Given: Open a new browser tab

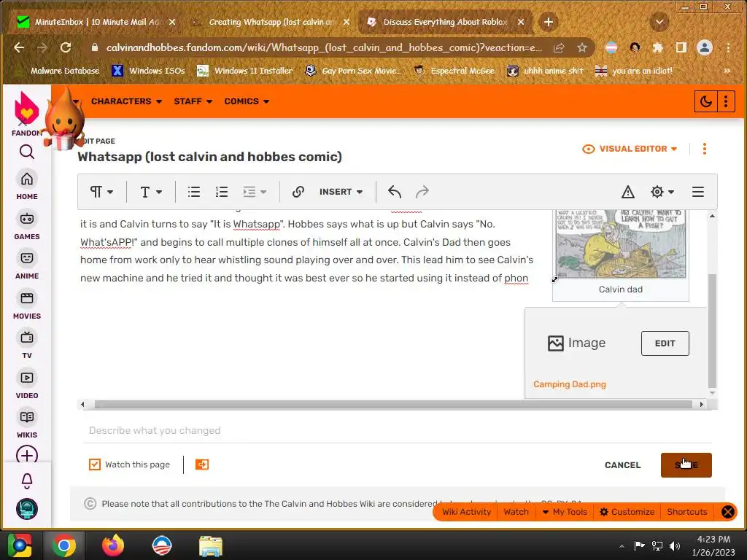Looking at the screenshot, I should [549, 22].
